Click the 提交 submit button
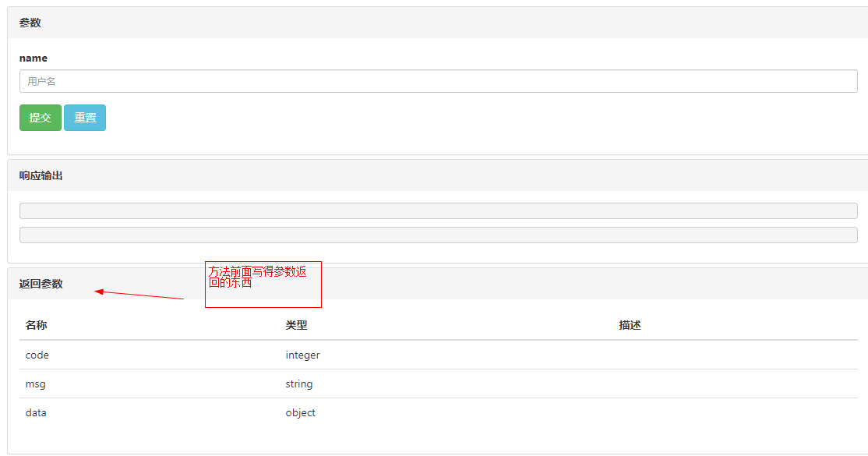 click(40, 117)
